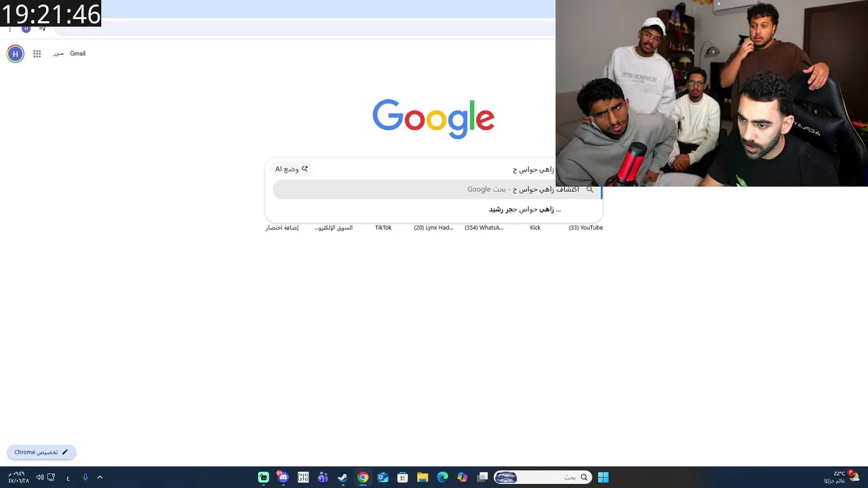
Task: Select suggestion اكتشاف زاهي حواس ح
Action: [437, 190]
